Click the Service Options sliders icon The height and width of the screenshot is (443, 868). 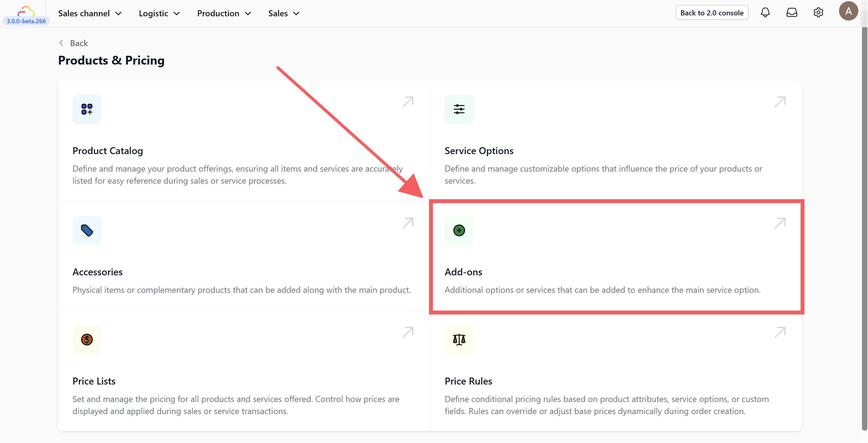459,109
